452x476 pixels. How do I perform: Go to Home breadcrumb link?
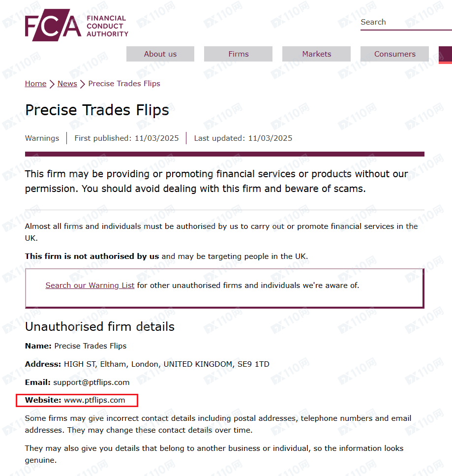[x=35, y=84]
